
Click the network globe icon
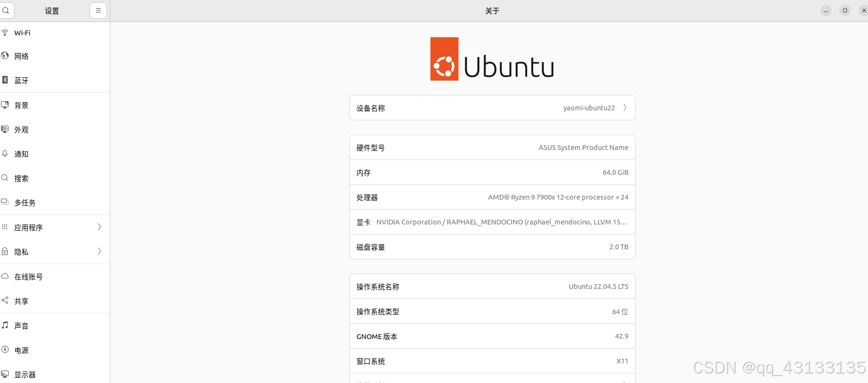5,55
